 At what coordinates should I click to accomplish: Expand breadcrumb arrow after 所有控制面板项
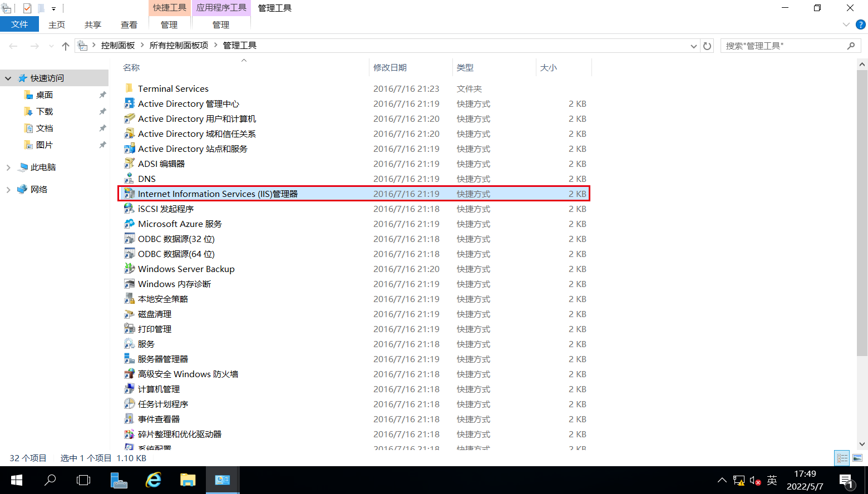(x=216, y=46)
